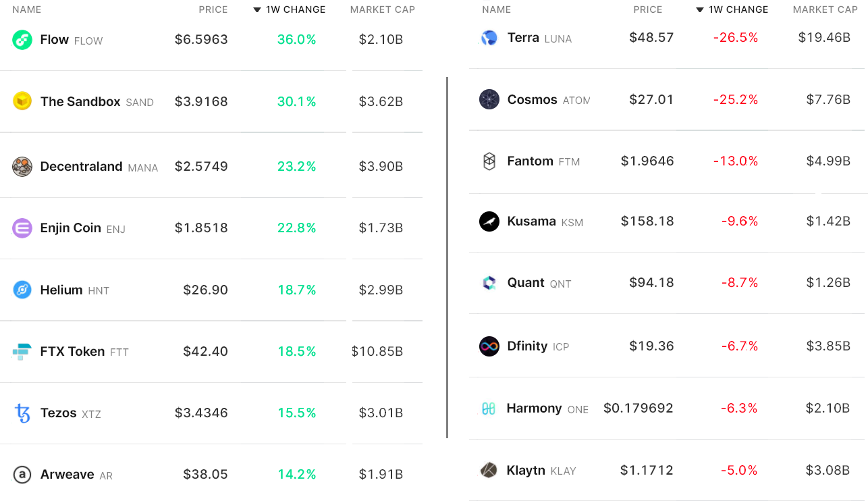Click the Enjin Coin purple icon
The image size is (868, 501).
click(x=22, y=228)
